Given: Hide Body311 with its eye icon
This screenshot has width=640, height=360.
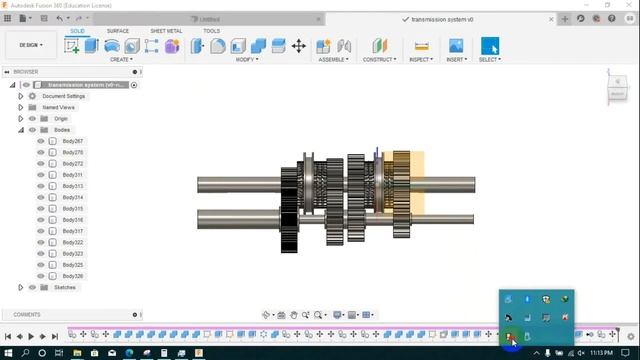Looking at the screenshot, I should [41, 175].
